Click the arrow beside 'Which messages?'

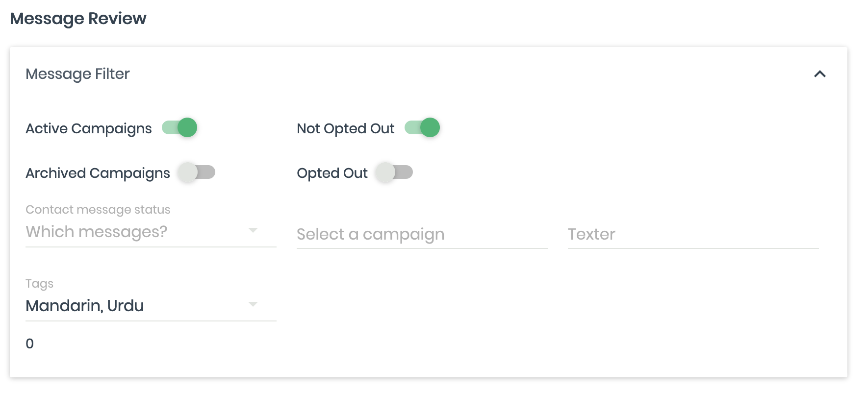tap(253, 230)
